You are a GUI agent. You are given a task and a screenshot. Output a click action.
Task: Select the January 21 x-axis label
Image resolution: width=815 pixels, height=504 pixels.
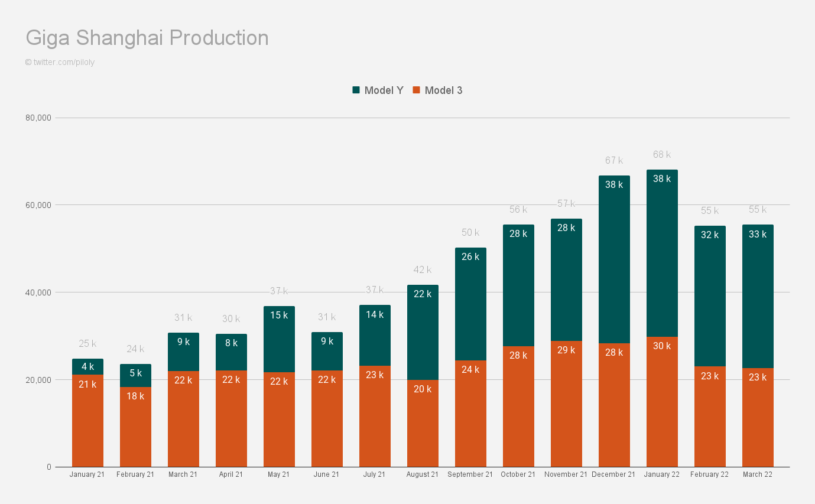click(87, 474)
